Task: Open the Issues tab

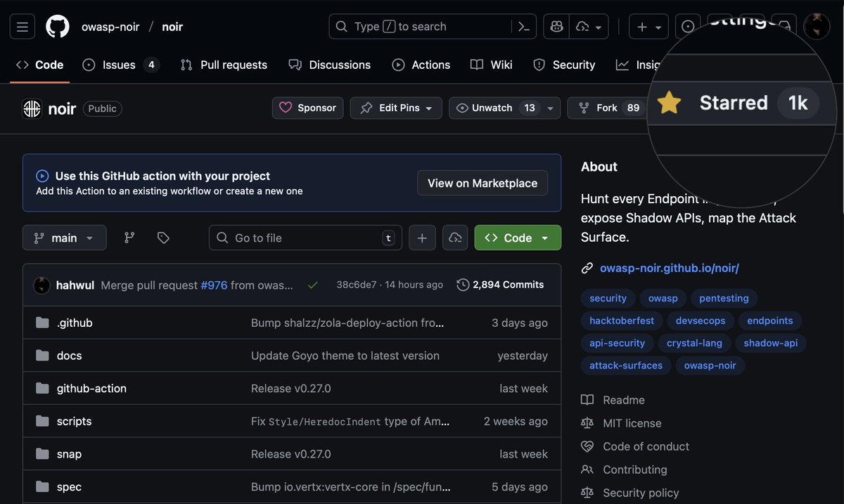Action: [x=121, y=65]
